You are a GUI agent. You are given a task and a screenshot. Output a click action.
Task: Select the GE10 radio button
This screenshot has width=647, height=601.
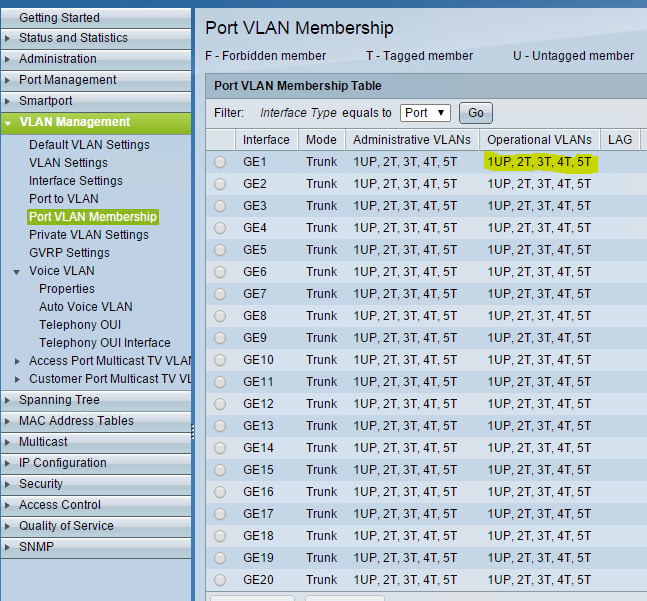tap(220, 360)
